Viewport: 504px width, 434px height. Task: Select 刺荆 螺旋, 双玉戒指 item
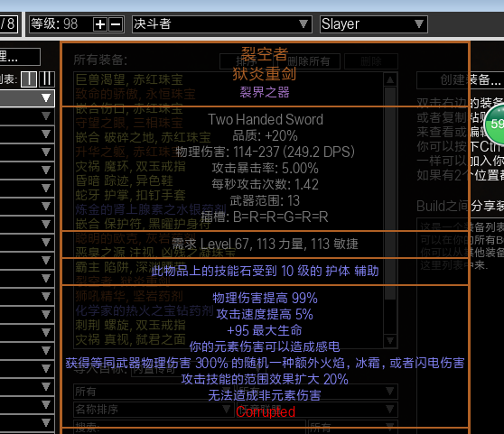click(x=130, y=325)
